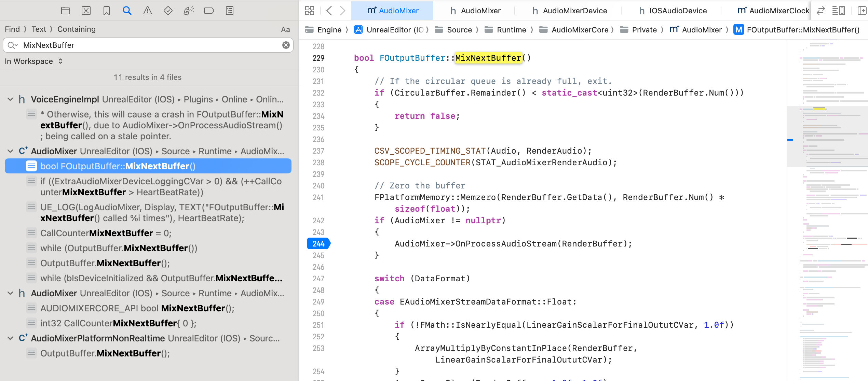The height and width of the screenshot is (381, 868).
Task: Click the related items grid icon
Action: click(310, 11)
